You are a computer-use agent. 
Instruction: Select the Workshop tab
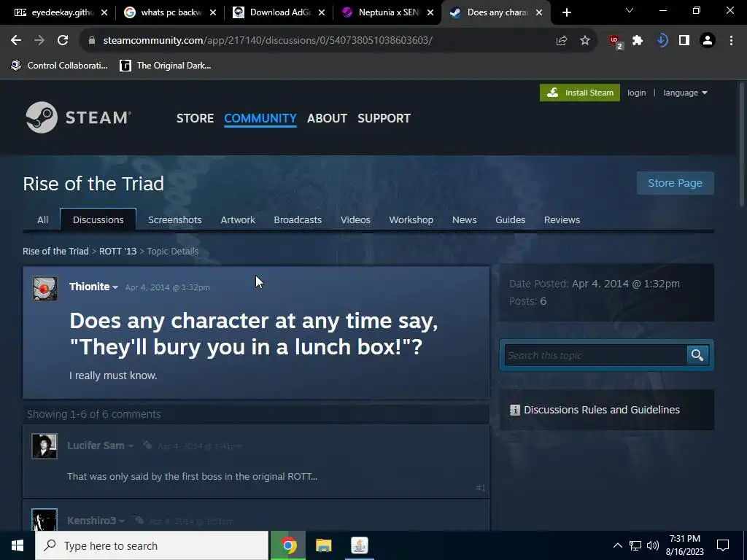411,219
